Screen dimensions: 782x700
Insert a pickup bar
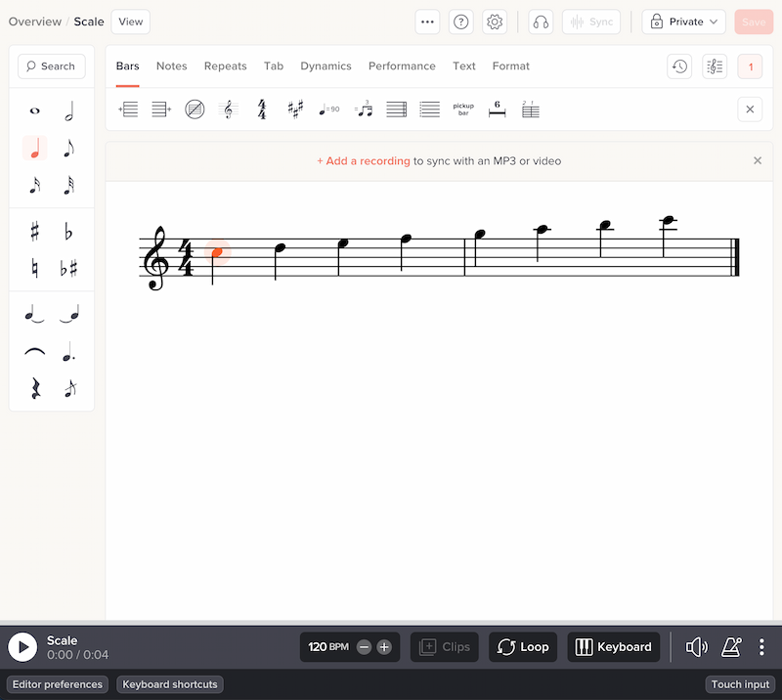click(462, 109)
